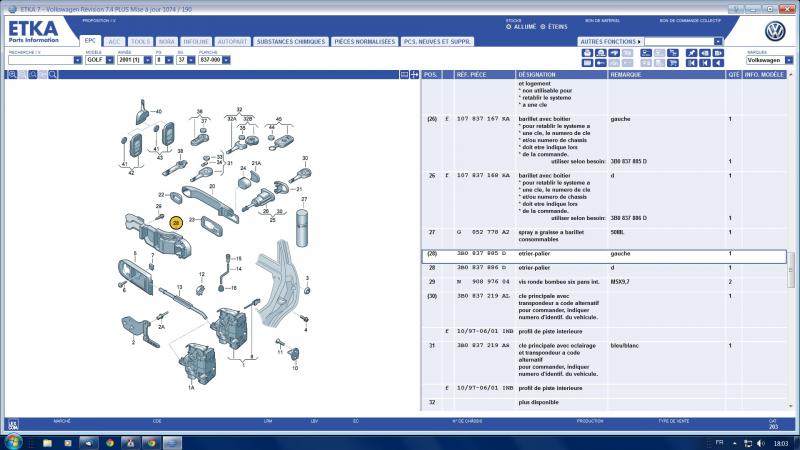800x450 pixels.
Task: Switch to the ACC tab
Action: (114, 42)
